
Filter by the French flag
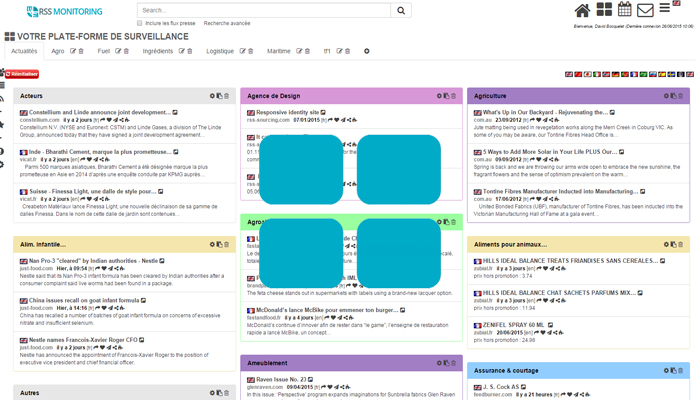pos(634,74)
